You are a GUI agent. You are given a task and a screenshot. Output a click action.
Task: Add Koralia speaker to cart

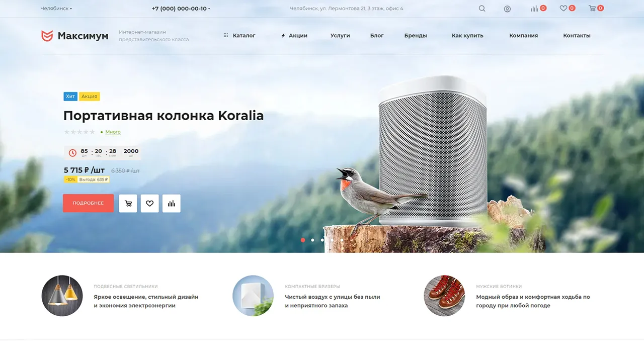pos(128,203)
